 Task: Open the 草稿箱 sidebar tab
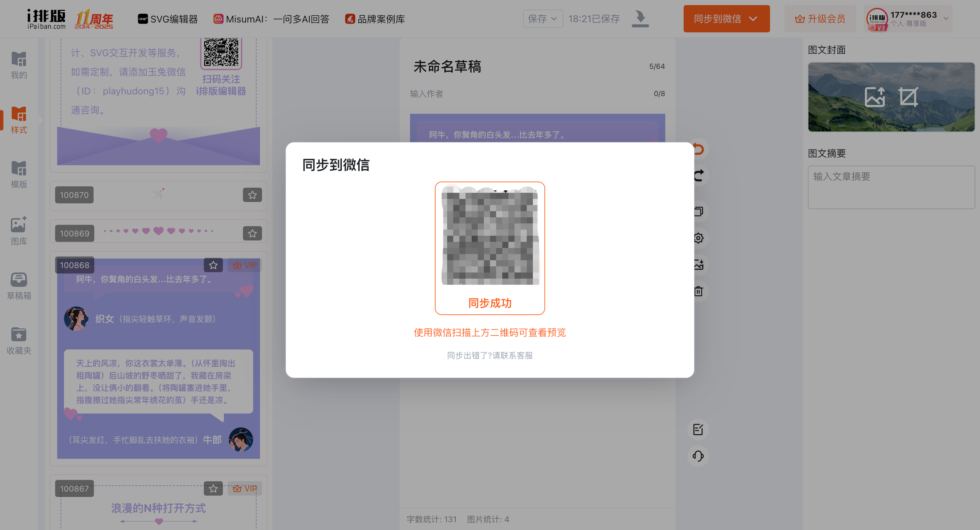[19, 286]
